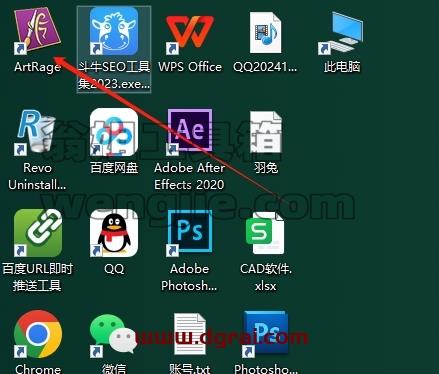Click the WPS Office label text
The image size is (439, 374).
[190, 67]
